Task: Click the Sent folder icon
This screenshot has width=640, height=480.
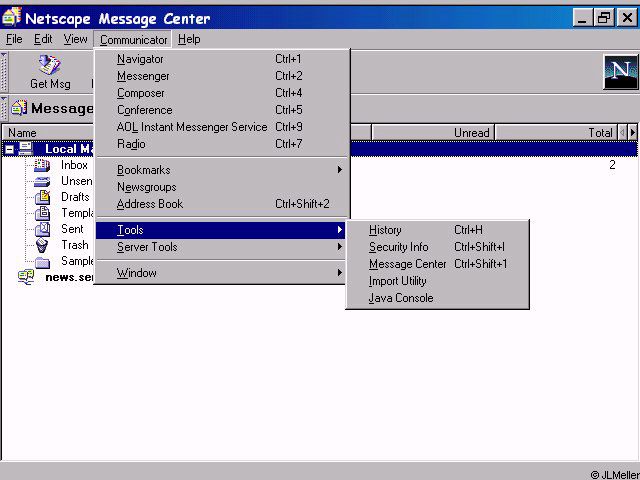Action: pyautogui.click(x=42, y=229)
